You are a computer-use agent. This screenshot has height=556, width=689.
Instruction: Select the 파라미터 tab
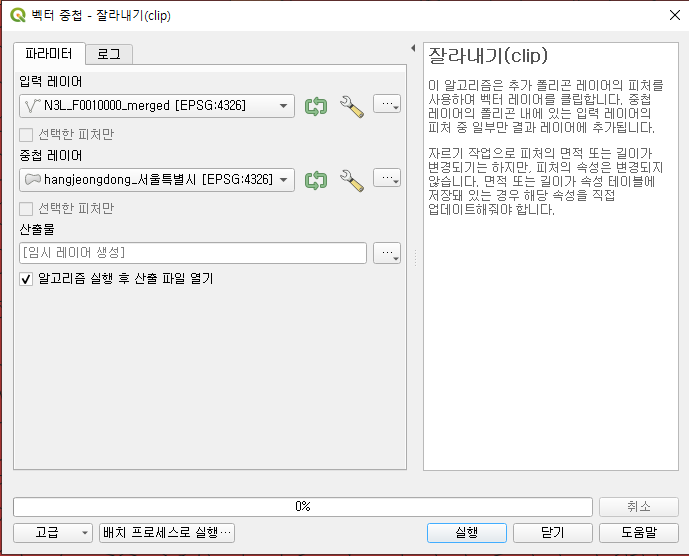pyautogui.click(x=48, y=53)
